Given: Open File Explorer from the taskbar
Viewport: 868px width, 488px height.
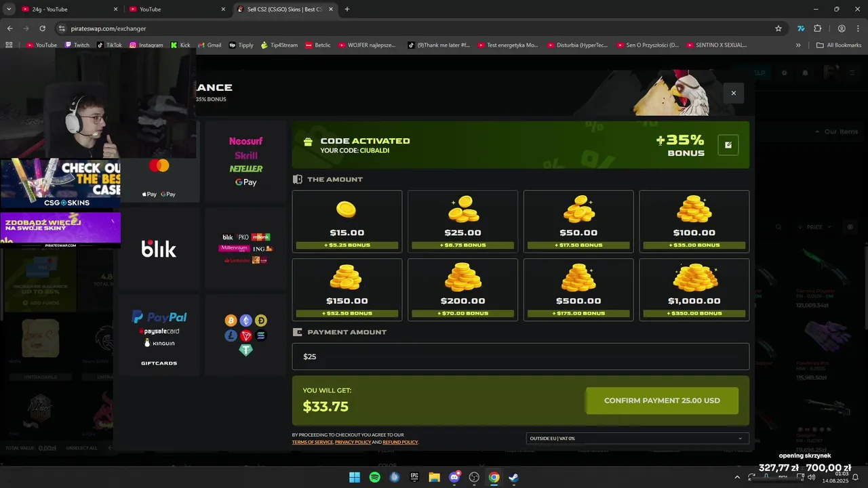Looking at the screenshot, I should pyautogui.click(x=434, y=477).
